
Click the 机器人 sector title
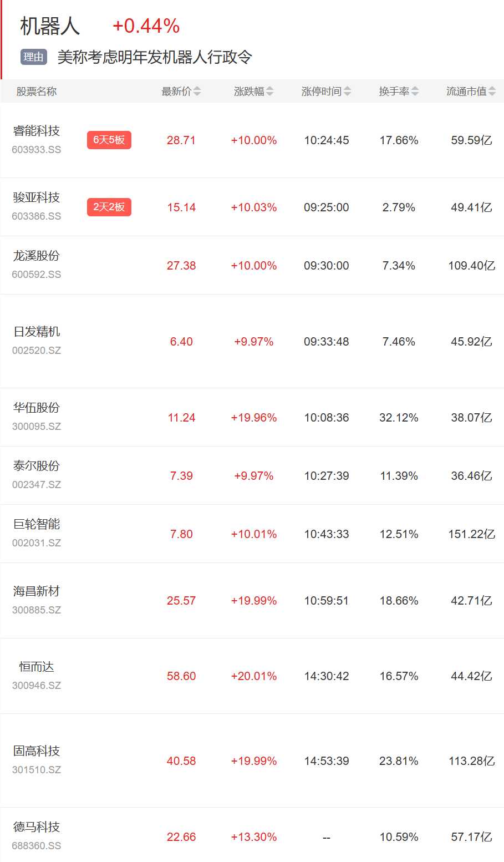pyautogui.click(x=50, y=26)
